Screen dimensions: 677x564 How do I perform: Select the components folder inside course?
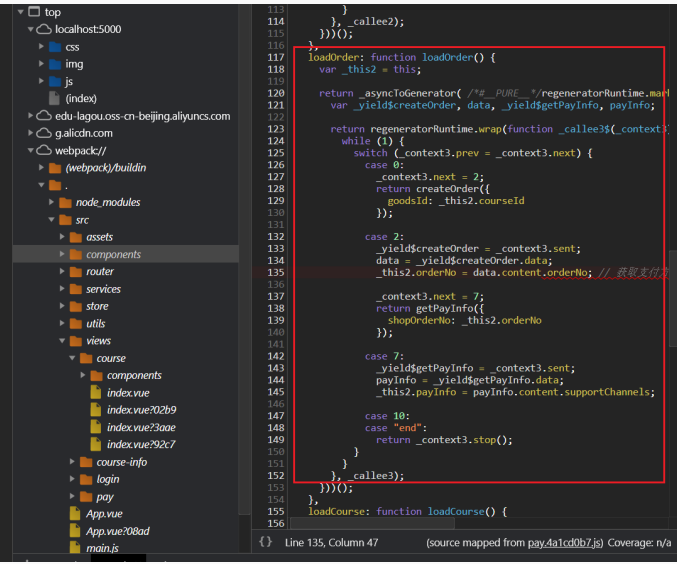point(134,375)
